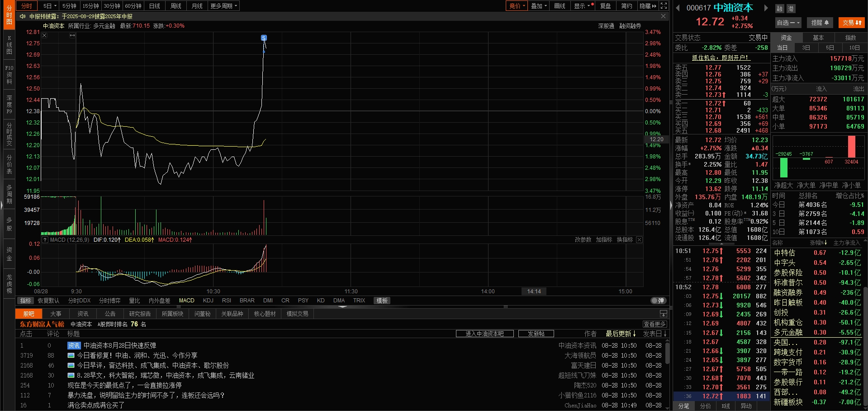Sort posts by 最后更新 column
This screenshot has width=868, height=411.
pos(621,334)
